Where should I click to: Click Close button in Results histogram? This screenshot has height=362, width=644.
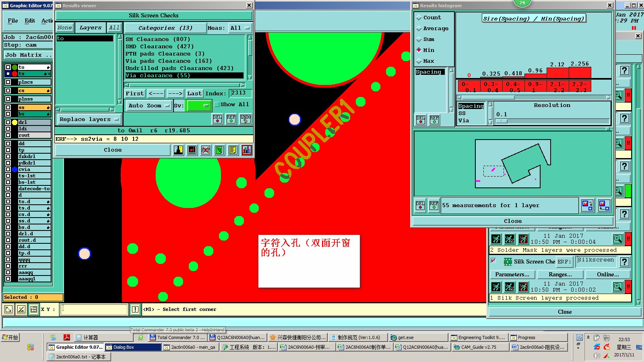coord(513,221)
